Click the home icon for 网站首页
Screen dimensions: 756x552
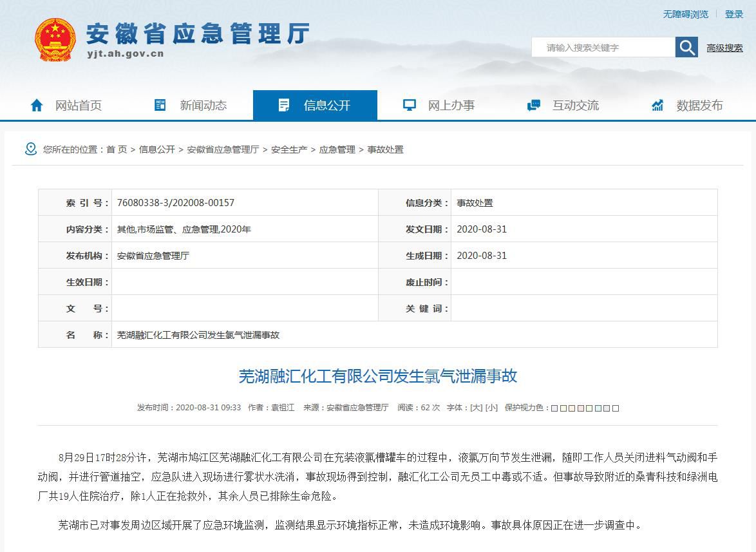[x=37, y=105]
